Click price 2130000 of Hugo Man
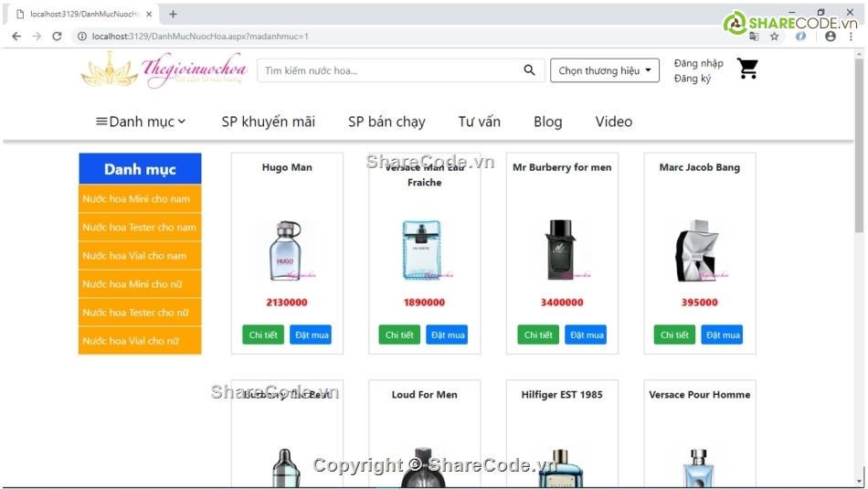This screenshot has height=489, width=868. tap(286, 303)
